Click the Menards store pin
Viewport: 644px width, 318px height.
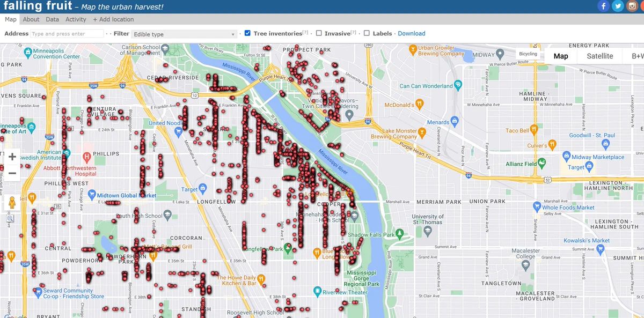click(x=455, y=121)
